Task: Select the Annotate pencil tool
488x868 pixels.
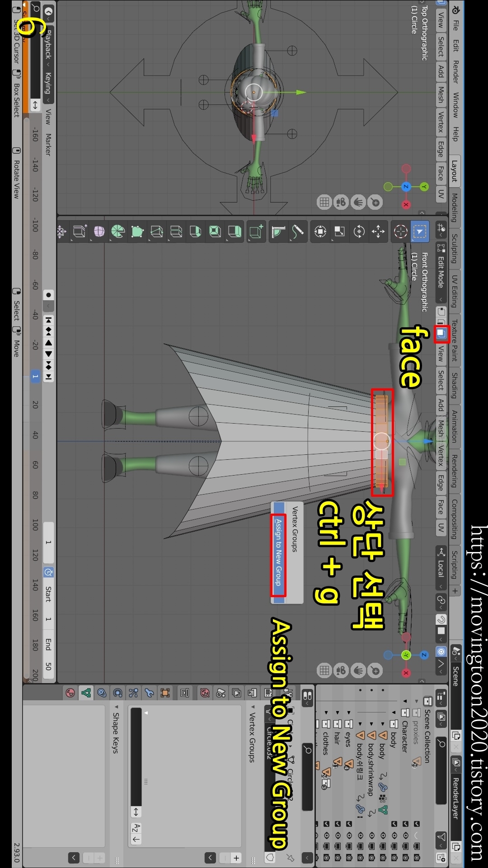Action: pyautogui.click(x=298, y=232)
